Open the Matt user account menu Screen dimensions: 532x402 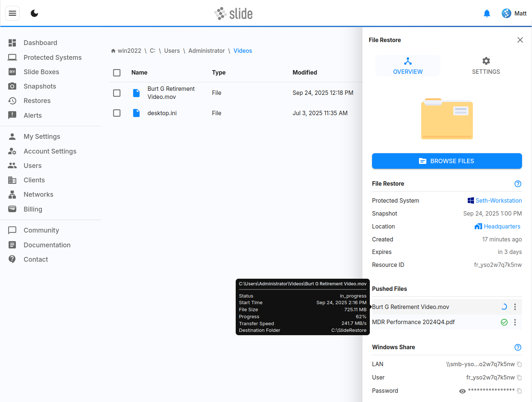(x=514, y=14)
